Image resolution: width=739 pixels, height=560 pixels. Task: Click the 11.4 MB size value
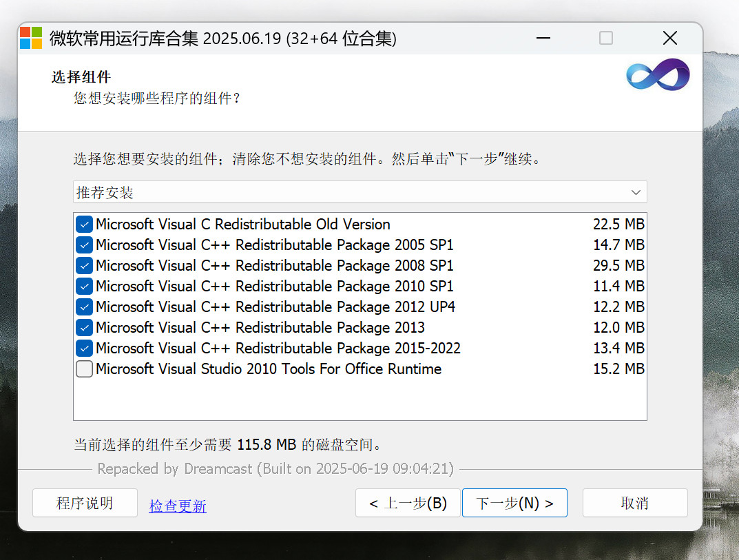(x=619, y=286)
